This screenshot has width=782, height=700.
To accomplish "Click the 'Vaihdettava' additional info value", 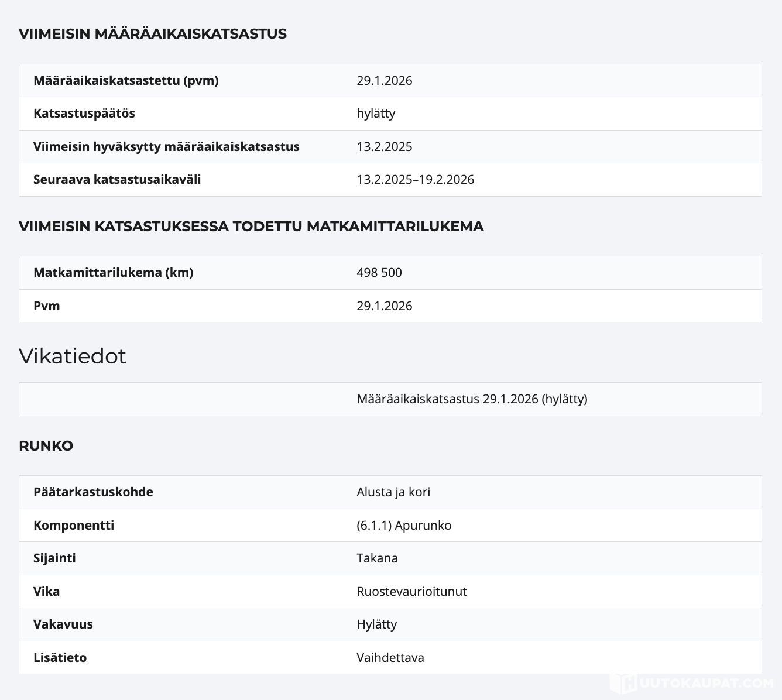I will [x=390, y=658].
